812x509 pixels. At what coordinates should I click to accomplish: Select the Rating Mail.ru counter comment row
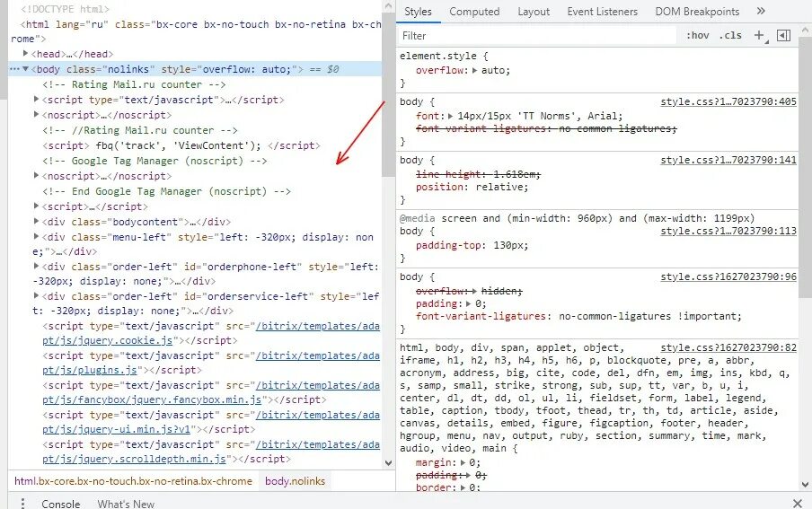point(134,84)
